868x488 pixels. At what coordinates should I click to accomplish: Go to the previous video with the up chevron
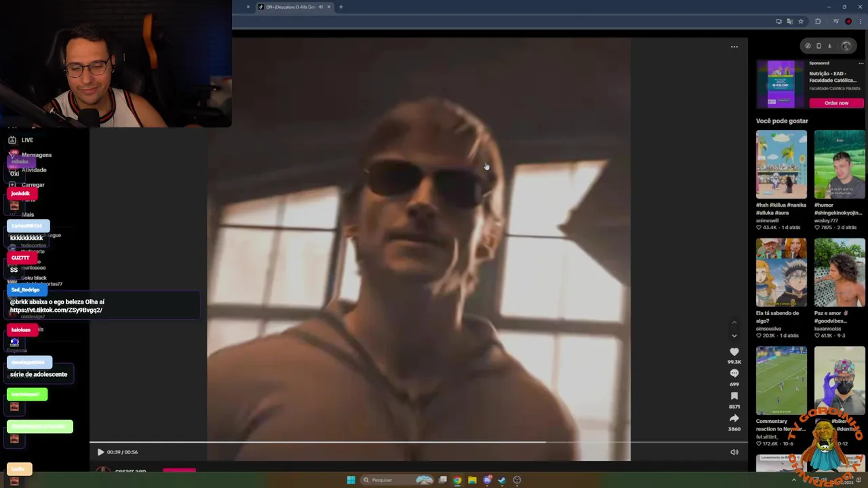(x=734, y=323)
